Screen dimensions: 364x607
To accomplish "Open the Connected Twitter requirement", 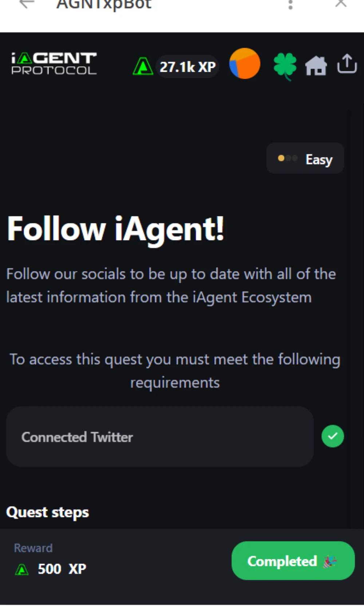I will (160, 436).
